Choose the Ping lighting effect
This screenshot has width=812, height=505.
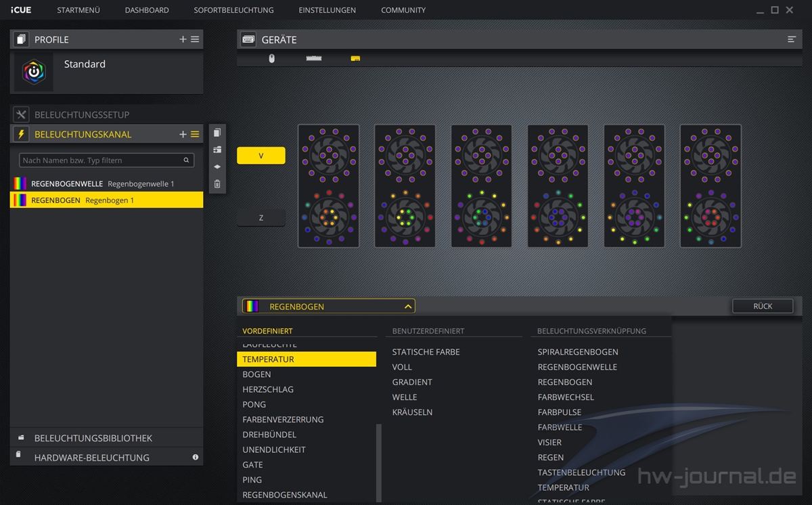(x=252, y=480)
